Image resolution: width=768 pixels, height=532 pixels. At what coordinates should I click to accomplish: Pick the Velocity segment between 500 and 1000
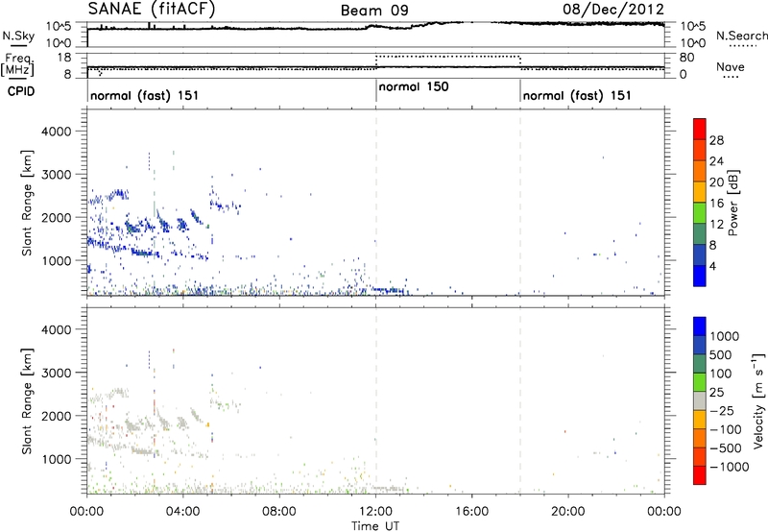tap(700, 345)
